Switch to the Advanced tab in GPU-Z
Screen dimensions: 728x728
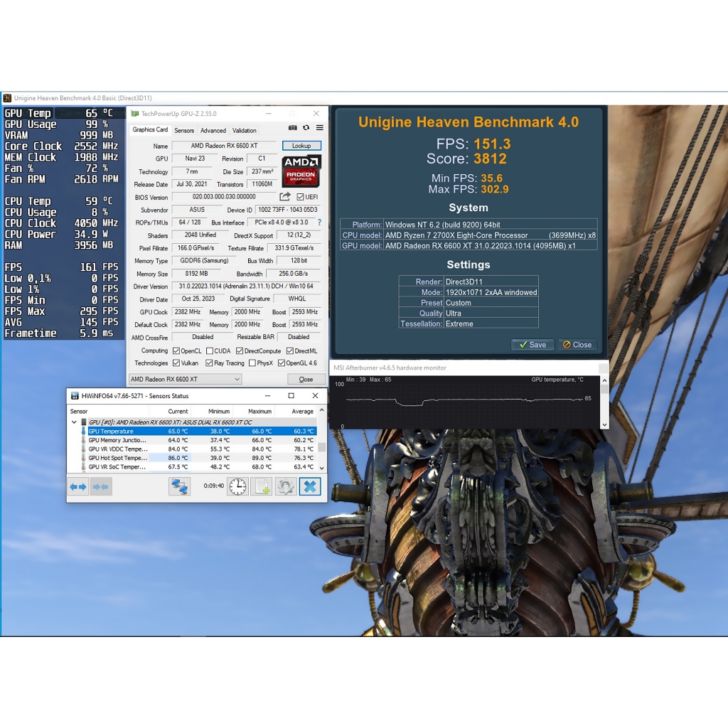[213, 131]
